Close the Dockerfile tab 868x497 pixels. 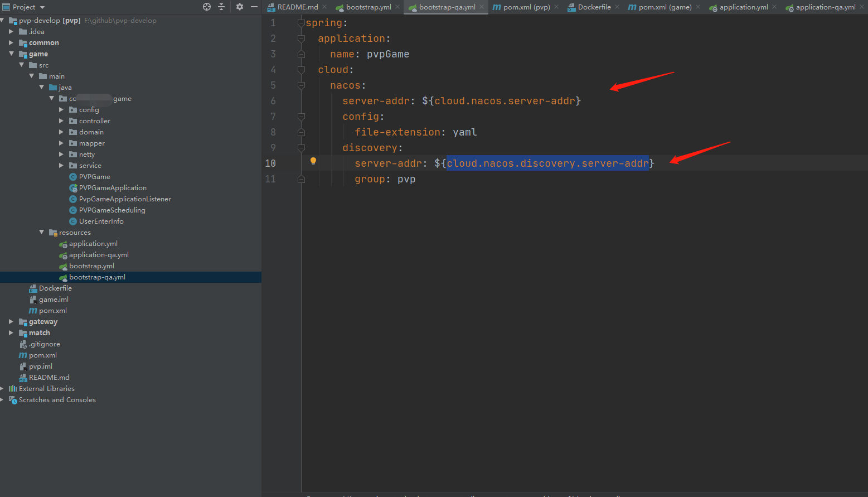[x=617, y=7]
